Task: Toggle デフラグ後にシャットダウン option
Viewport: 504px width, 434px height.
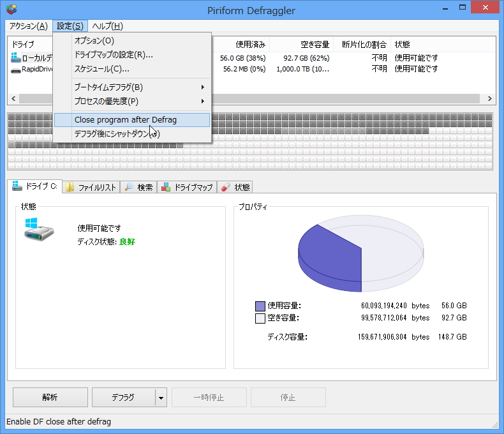Action: (x=132, y=134)
